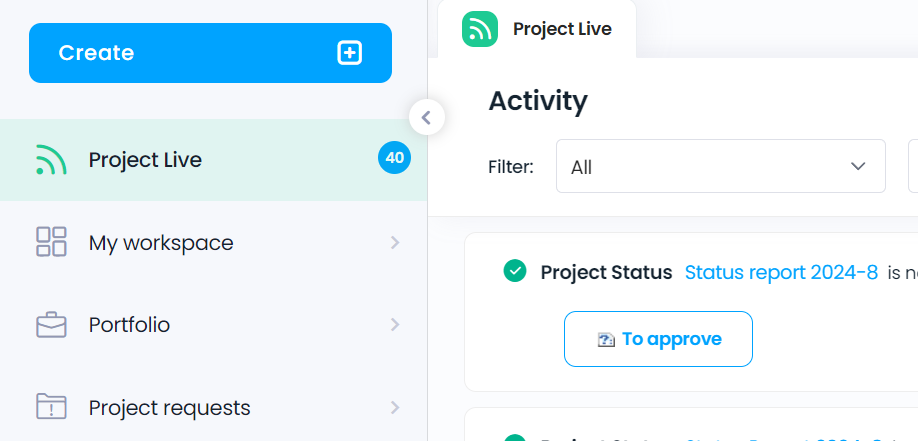The height and width of the screenshot is (441, 918).
Task: Collapse the sidebar with the arrow button
Action: pyautogui.click(x=427, y=118)
